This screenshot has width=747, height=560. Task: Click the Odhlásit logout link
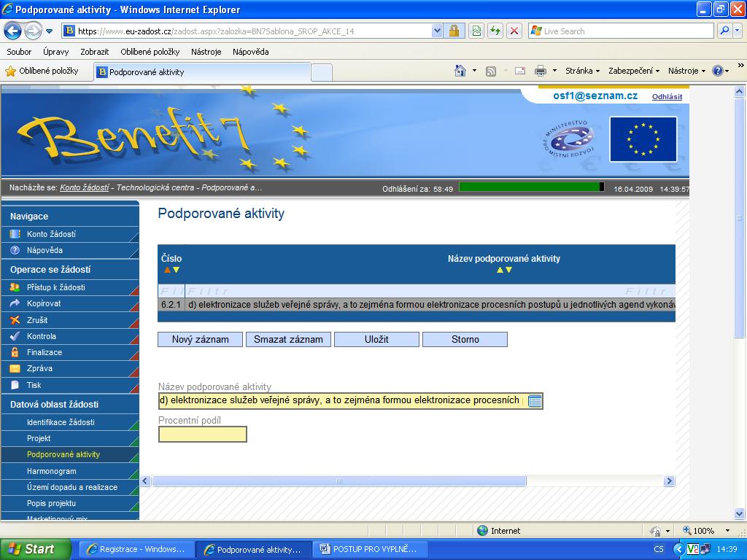(667, 97)
